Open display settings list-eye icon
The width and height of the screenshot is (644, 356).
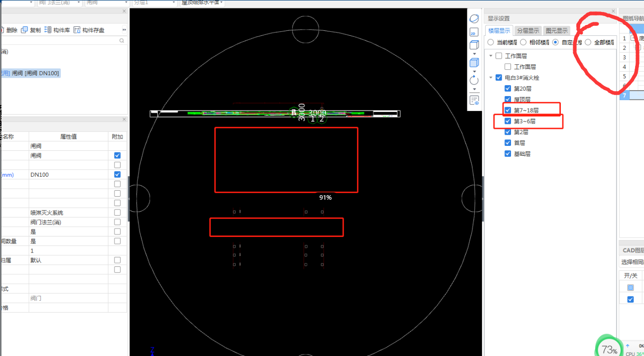[x=474, y=101]
